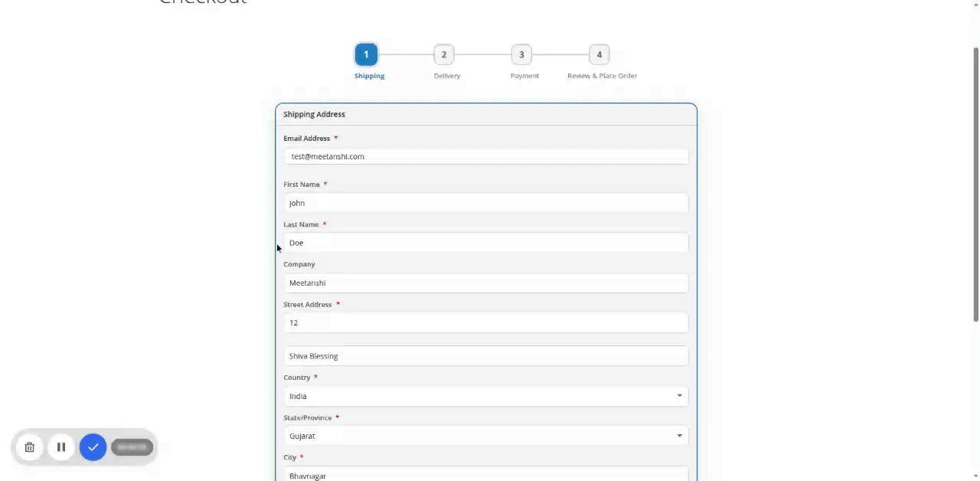The height and width of the screenshot is (481, 980).
Task: Click the Last Name field containing Doe
Action: [x=486, y=243]
